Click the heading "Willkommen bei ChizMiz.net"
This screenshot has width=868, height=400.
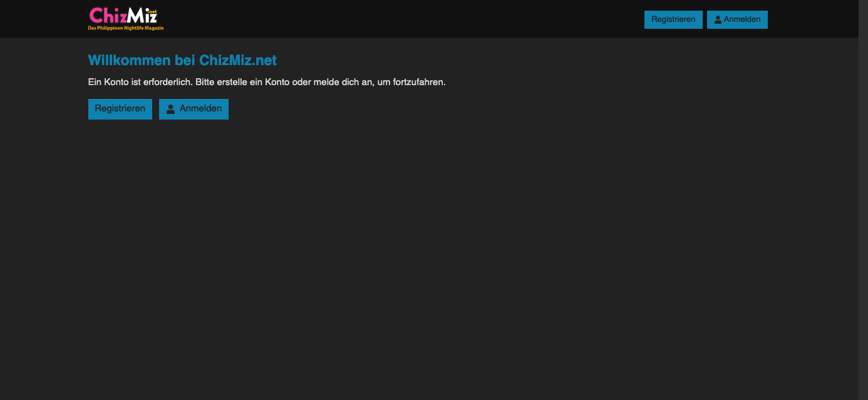point(182,60)
